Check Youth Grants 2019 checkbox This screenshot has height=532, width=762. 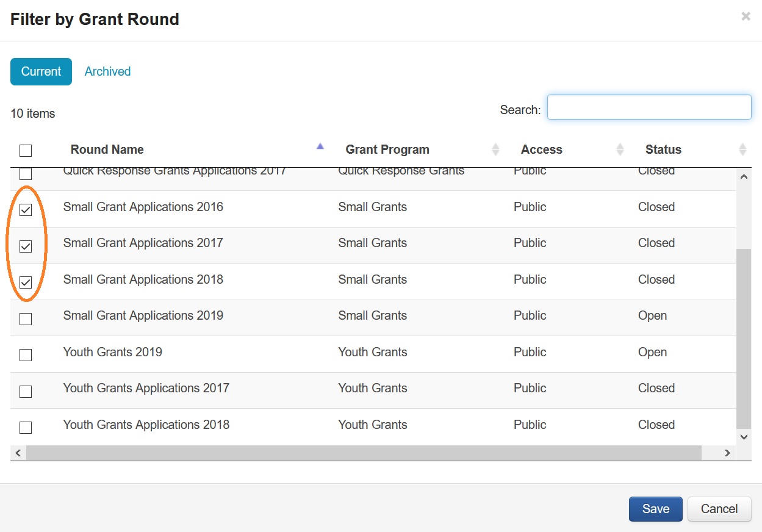point(26,355)
